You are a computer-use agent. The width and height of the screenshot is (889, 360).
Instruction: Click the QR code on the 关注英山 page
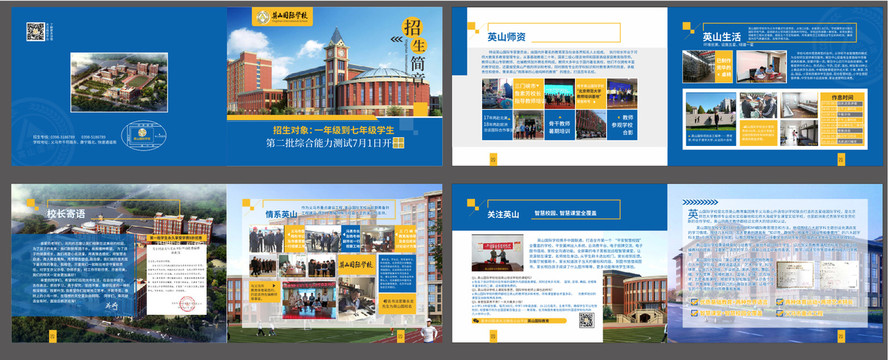586,320
